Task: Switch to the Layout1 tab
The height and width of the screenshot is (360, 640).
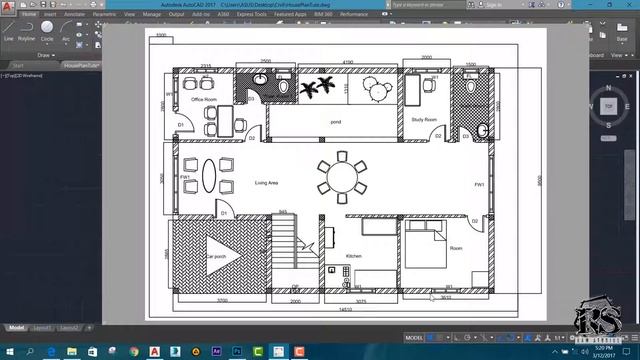Action: tap(42, 328)
